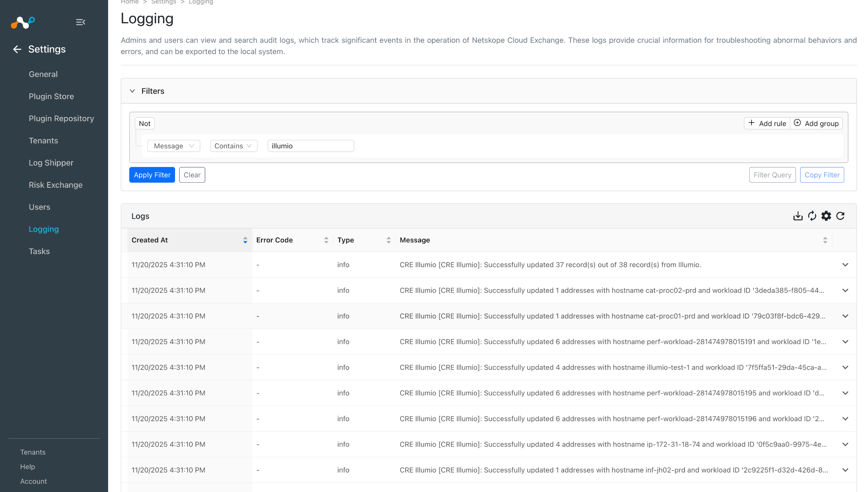Viewport: 868px width, 492px height.
Task: Select message mentioning hostname inf-jh02-prd
Action: tap(614, 470)
